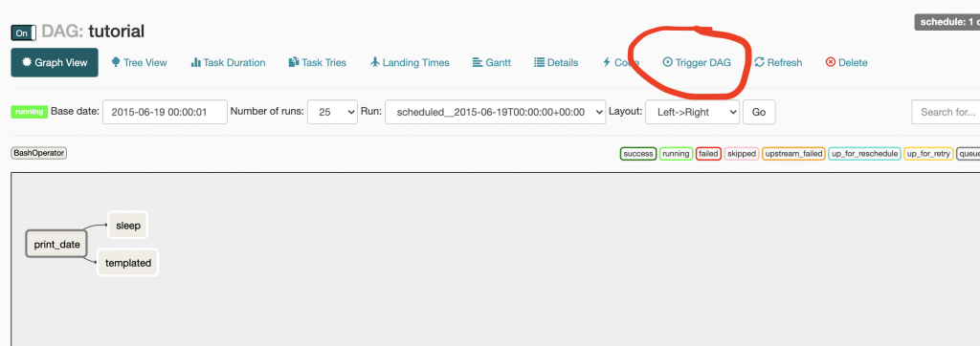Select the print_date task node
Screen dimensions: 980x346
coord(56,244)
